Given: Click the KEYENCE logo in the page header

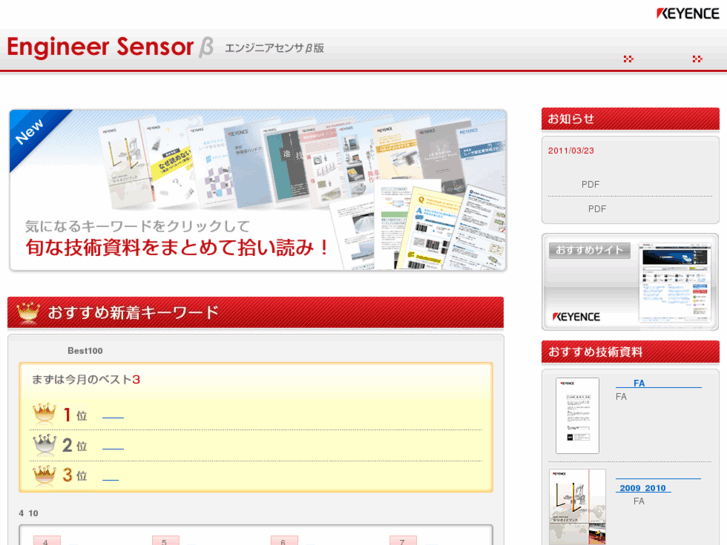Looking at the screenshot, I should [688, 13].
